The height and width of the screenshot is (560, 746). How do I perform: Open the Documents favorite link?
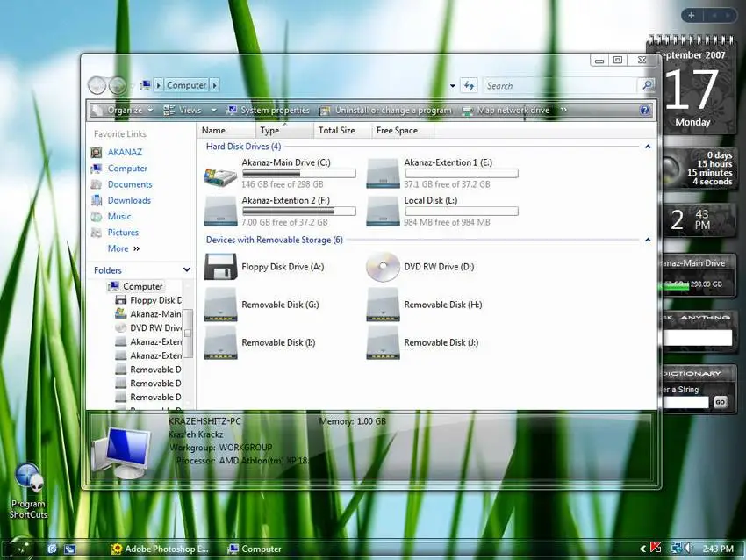[130, 184]
